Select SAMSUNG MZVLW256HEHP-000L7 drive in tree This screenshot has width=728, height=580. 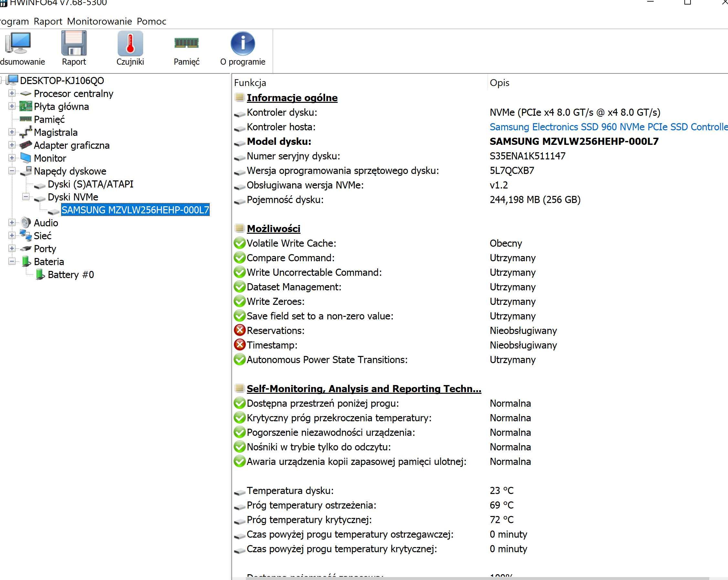[x=135, y=210]
